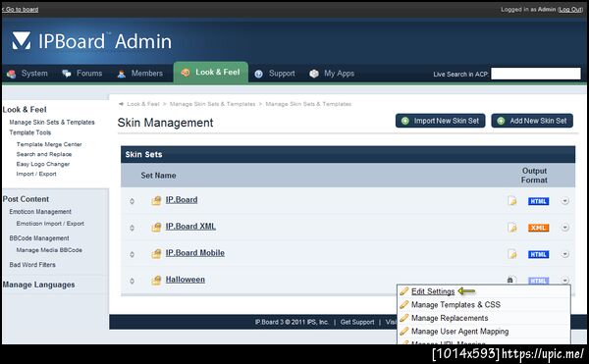The image size is (589, 364).
Task: Click the pencil icon beside Edit Settings
Action: (404, 291)
